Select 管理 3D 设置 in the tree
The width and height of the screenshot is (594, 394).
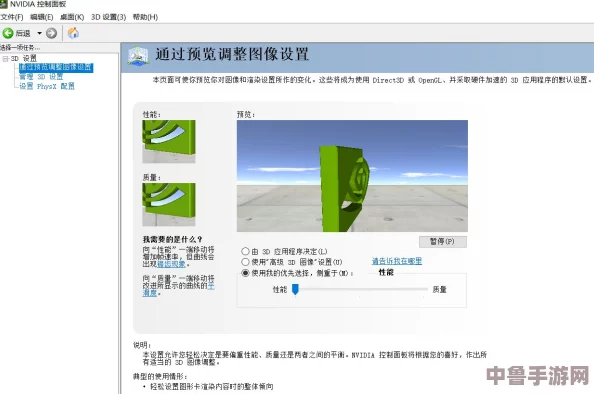click(x=41, y=77)
